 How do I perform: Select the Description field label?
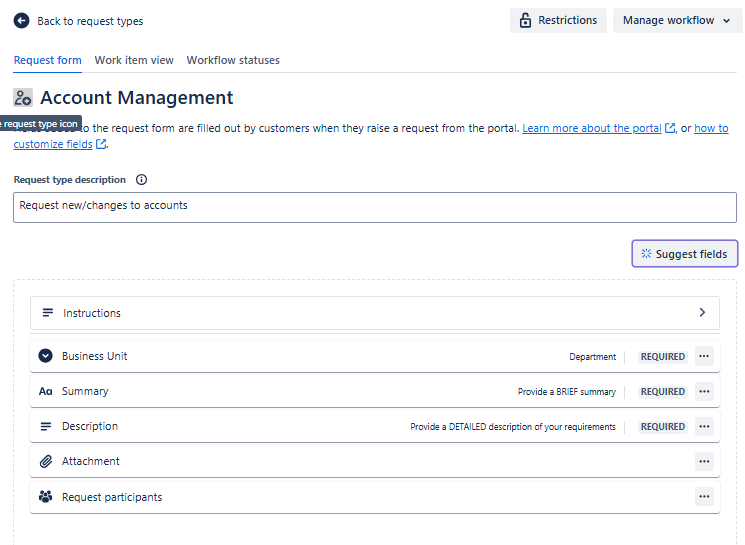[90, 426]
